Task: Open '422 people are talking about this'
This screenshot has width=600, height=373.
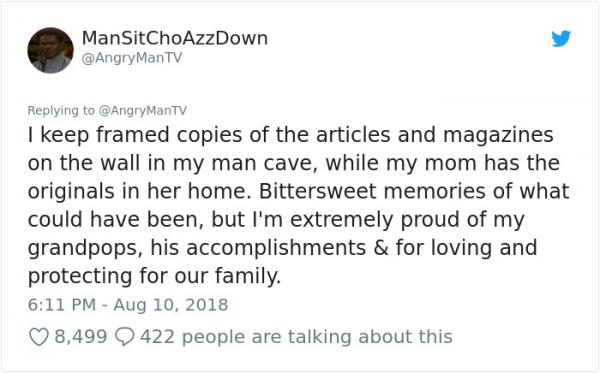Action: [x=296, y=337]
